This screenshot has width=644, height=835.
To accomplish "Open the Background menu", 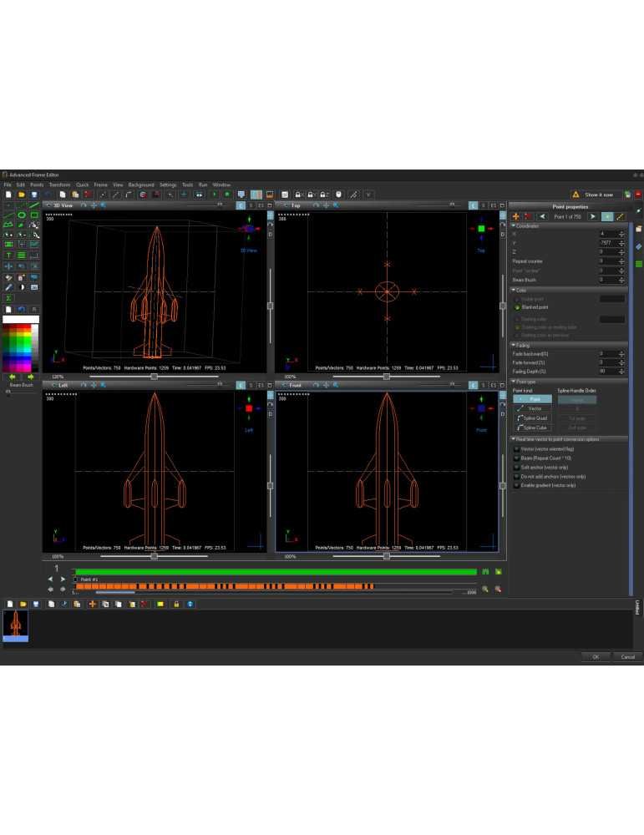I will [141, 185].
